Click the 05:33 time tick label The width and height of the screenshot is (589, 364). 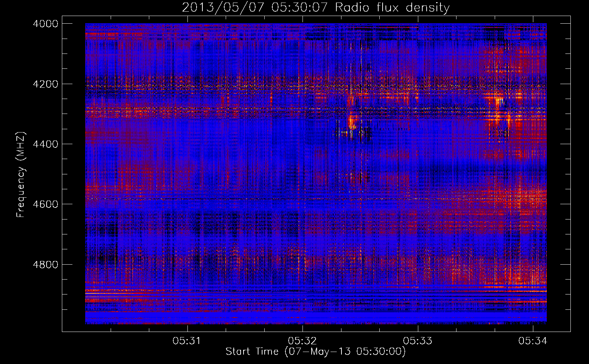click(418, 341)
